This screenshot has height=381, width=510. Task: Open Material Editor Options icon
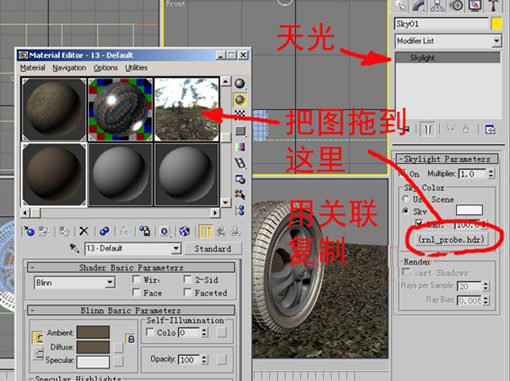click(240, 179)
